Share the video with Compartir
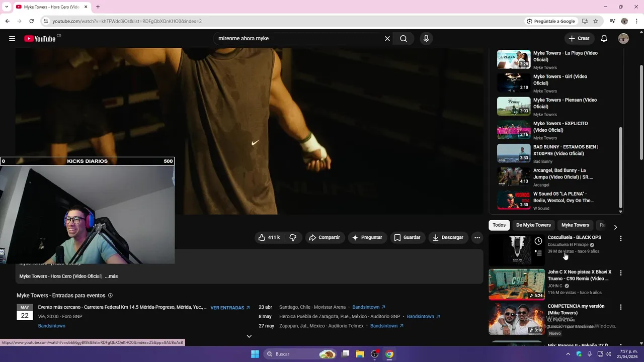 click(325, 237)
